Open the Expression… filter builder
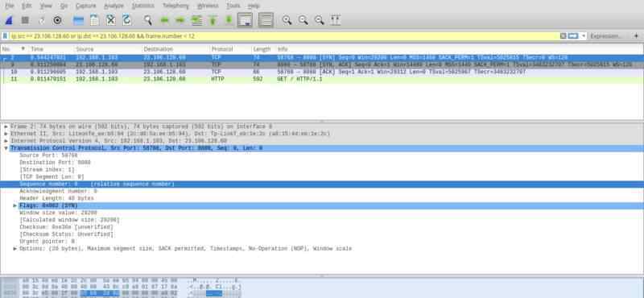The height and width of the screenshot is (298, 644). (x=606, y=36)
